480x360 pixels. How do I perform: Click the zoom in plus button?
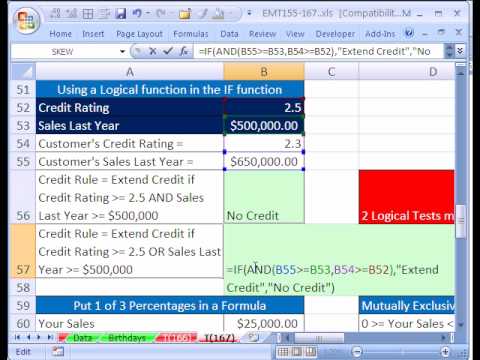pyautogui.click(x=445, y=351)
